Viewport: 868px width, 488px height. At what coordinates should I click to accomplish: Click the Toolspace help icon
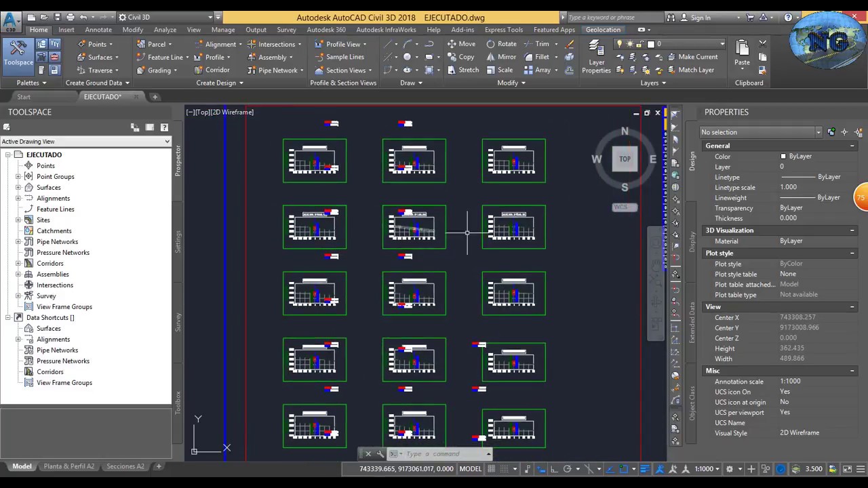[164, 127]
